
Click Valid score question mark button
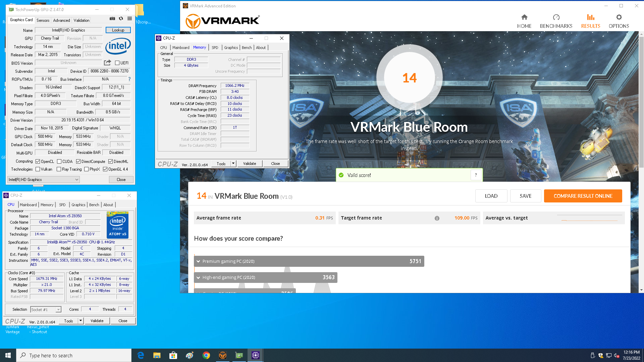click(x=476, y=175)
